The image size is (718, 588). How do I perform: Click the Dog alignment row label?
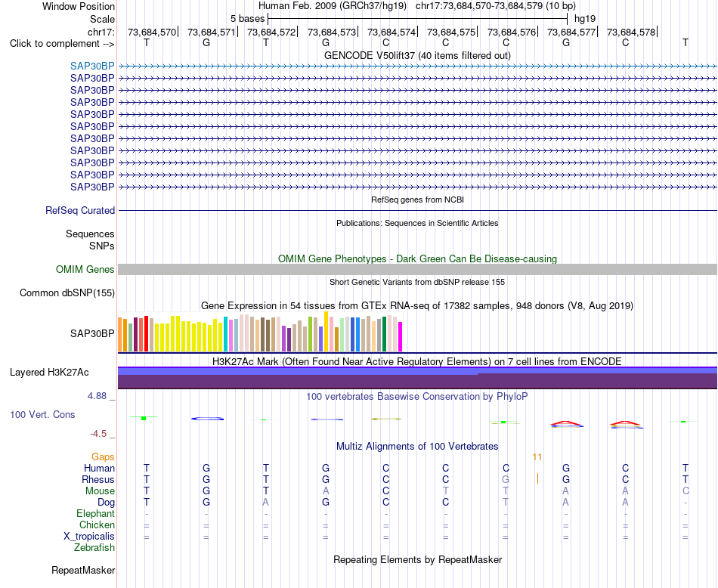pyautogui.click(x=106, y=503)
